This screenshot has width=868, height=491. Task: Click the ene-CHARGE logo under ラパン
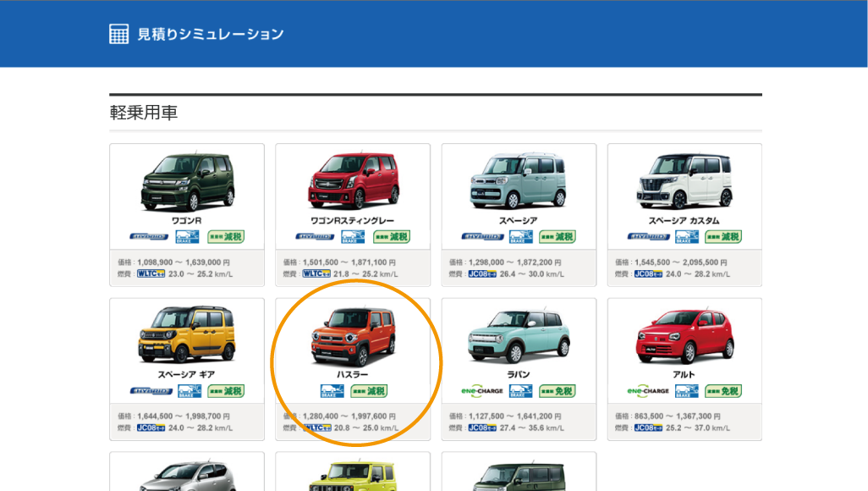click(x=482, y=391)
